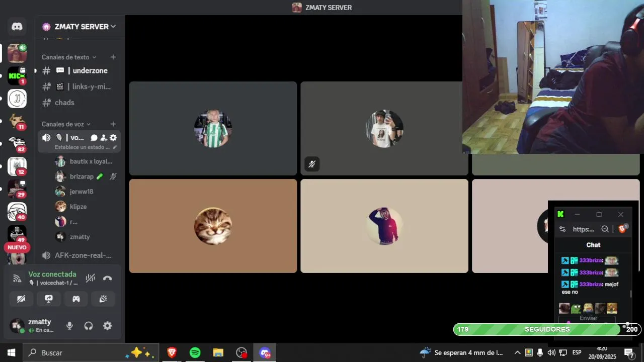Collapse the Canales de texto category
644x362 pixels.
click(69, 57)
